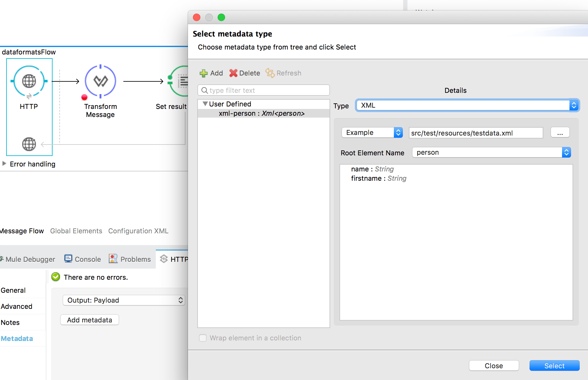The image size is (588, 380).
Task: Select the xml-person tree item
Action: pyautogui.click(x=262, y=114)
